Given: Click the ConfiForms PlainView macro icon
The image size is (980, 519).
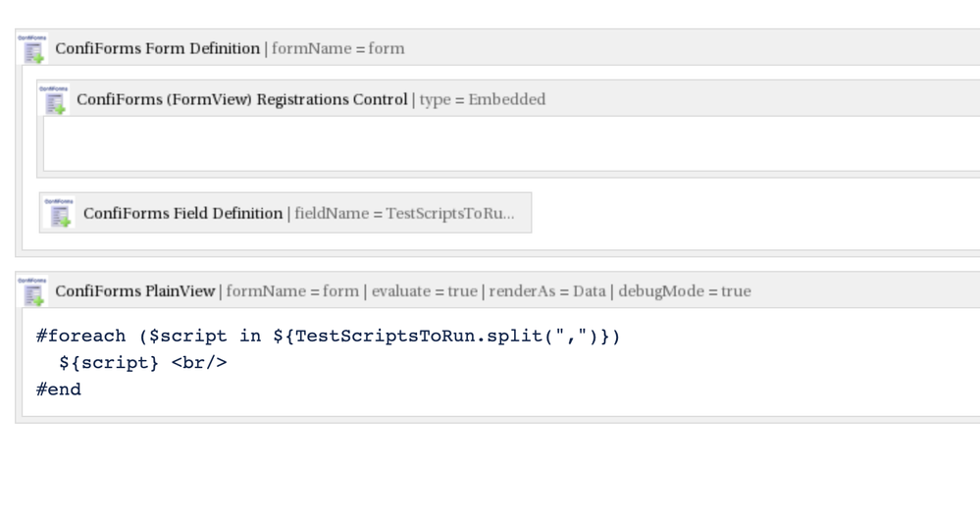Looking at the screenshot, I should (x=32, y=291).
